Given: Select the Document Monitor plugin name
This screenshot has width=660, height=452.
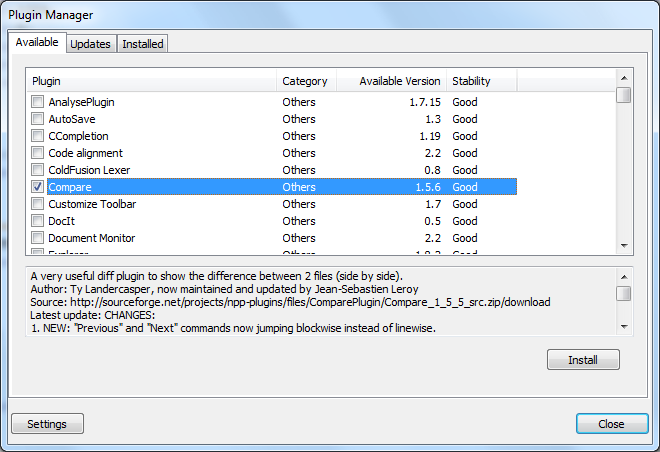Looking at the screenshot, I should pyautogui.click(x=92, y=238).
